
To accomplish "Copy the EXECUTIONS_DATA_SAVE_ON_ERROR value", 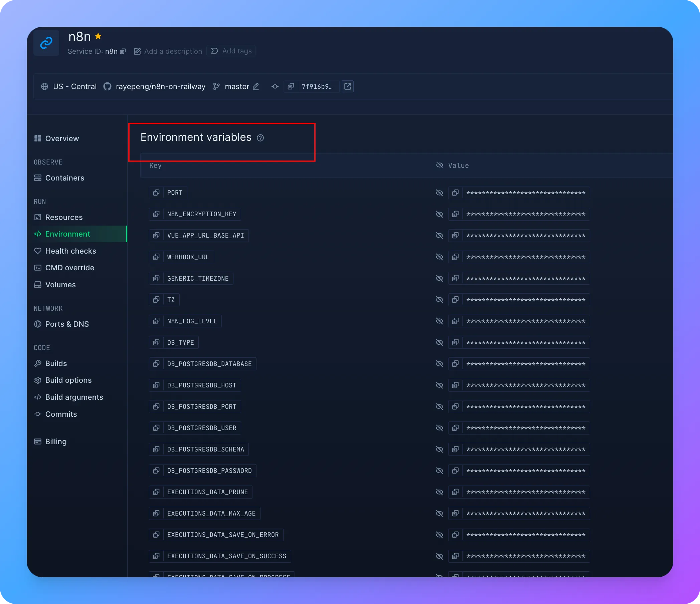I will (456, 535).
